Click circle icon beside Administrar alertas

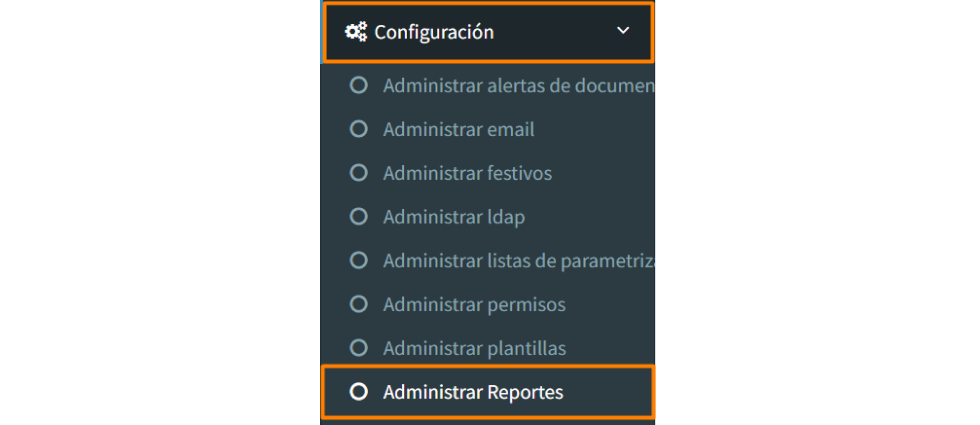pyautogui.click(x=358, y=85)
